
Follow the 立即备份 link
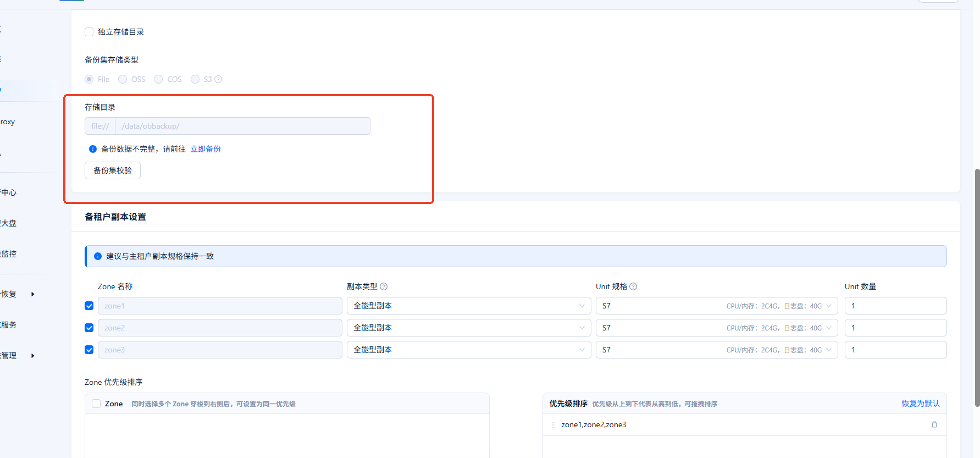click(x=206, y=149)
